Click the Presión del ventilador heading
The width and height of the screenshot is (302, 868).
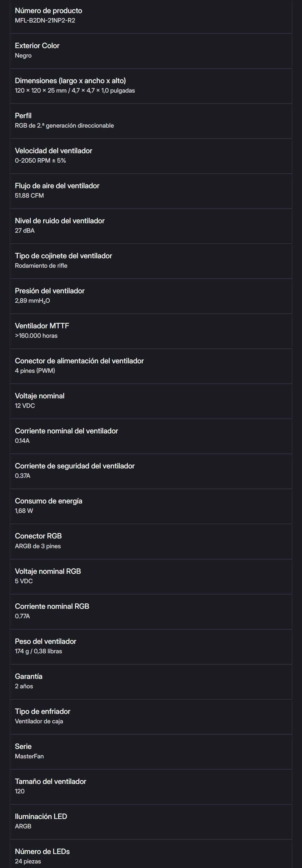coord(50,291)
